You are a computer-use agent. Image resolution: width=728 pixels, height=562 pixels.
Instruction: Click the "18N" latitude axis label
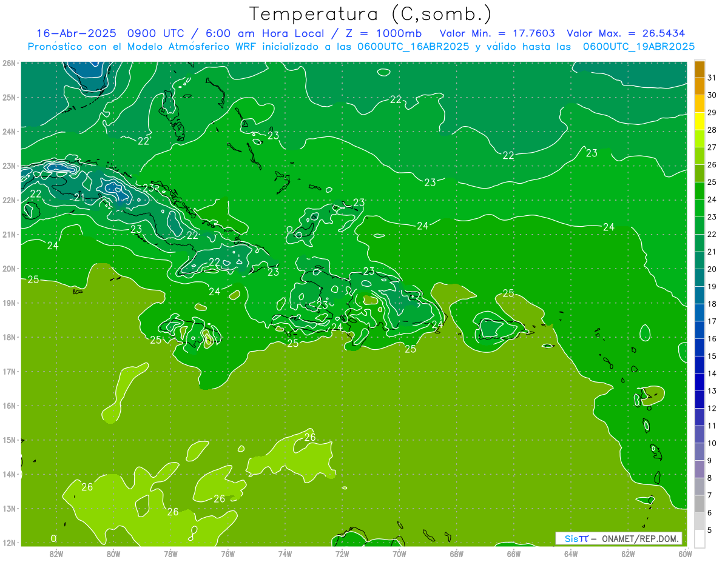tap(9, 337)
